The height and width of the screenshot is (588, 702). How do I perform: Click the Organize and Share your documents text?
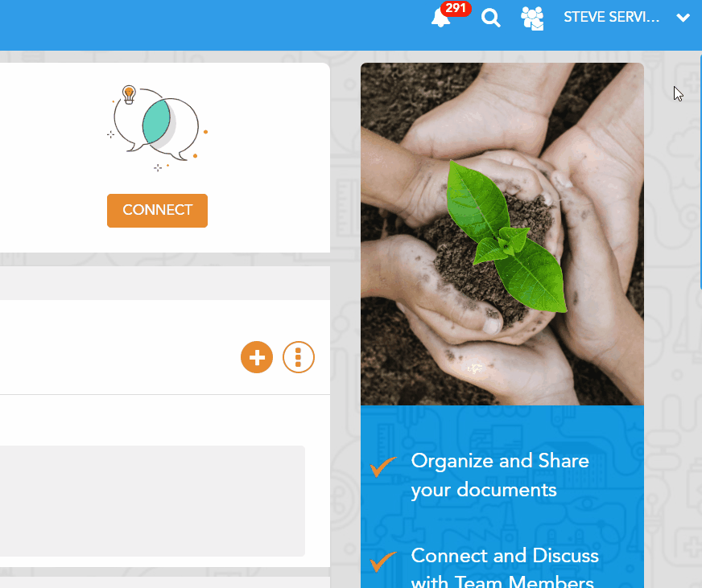500,475
